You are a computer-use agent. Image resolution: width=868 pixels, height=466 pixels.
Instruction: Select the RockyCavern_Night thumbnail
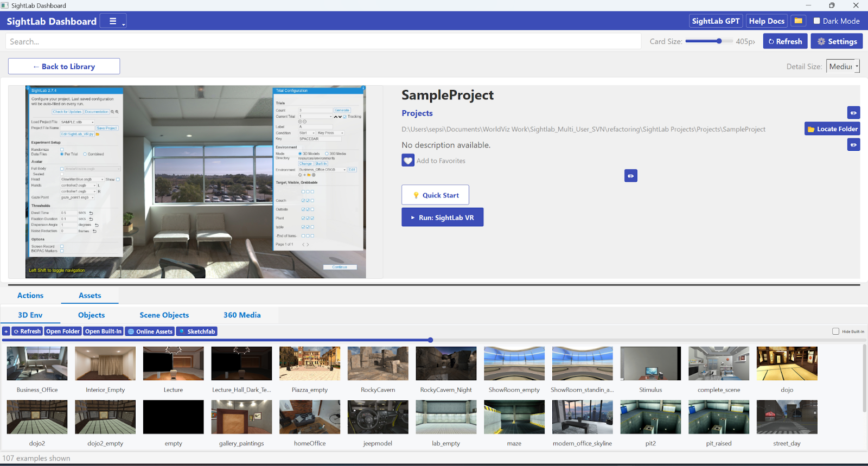tap(446, 363)
